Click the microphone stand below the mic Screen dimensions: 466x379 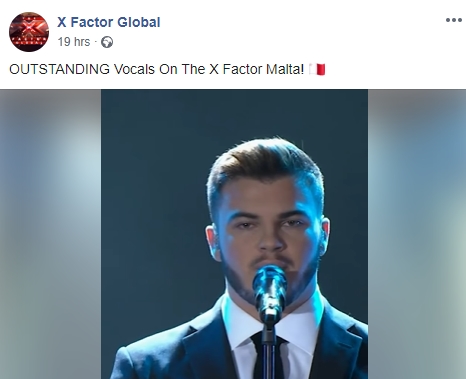coord(268,350)
